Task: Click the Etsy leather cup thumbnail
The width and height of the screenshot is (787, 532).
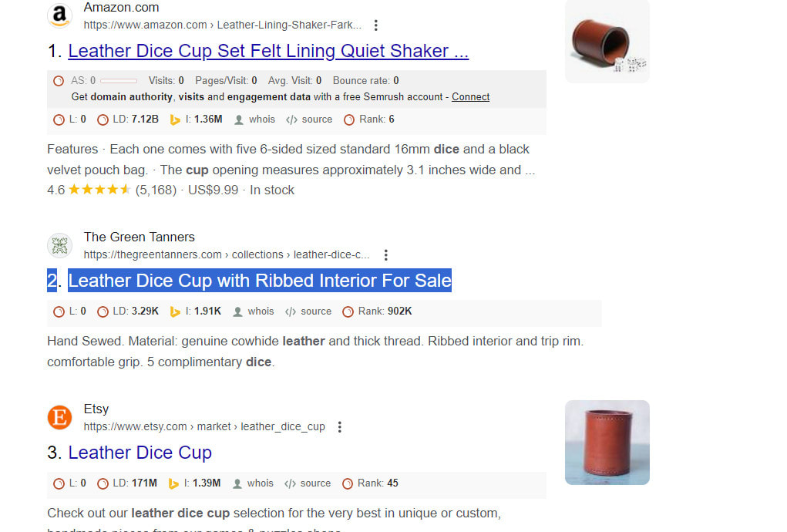Action: click(607, 443)
